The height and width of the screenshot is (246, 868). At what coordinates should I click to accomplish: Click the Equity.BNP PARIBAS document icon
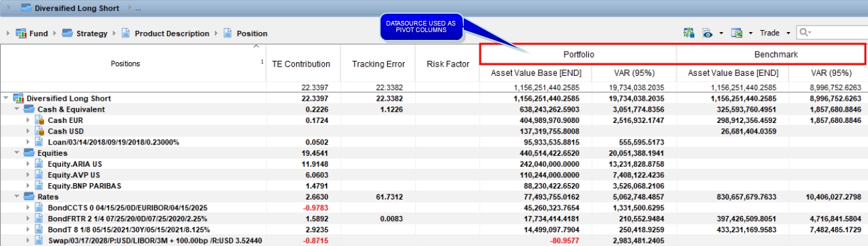pos(39,185)
